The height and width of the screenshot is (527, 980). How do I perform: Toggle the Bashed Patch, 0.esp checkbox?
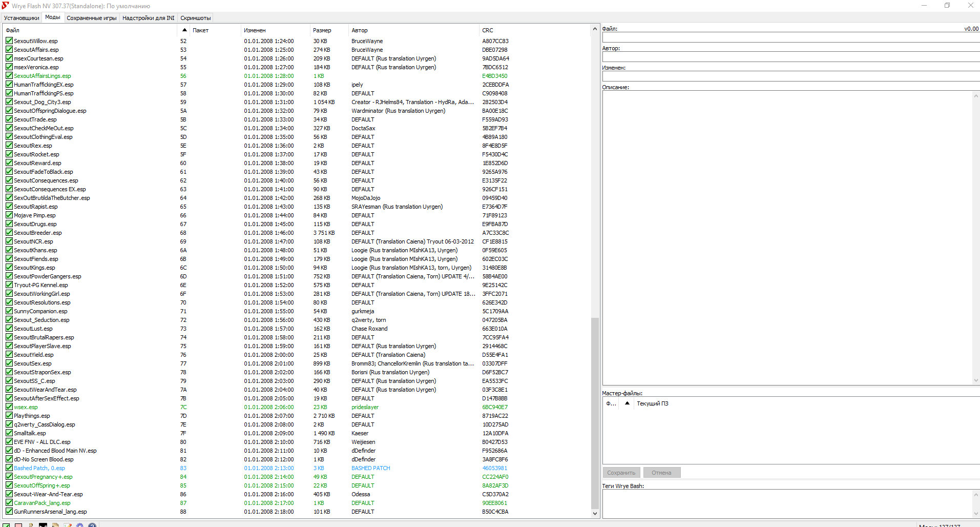tap(9, 468)
